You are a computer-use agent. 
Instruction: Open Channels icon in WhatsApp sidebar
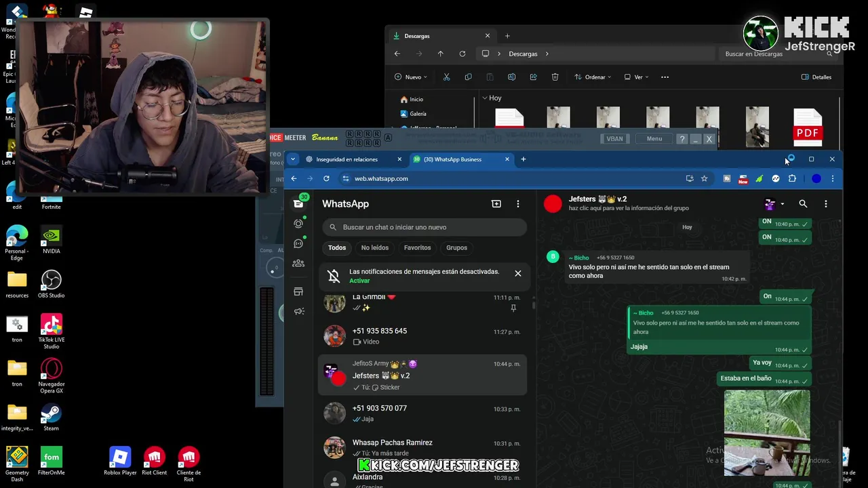coord(298,243)
